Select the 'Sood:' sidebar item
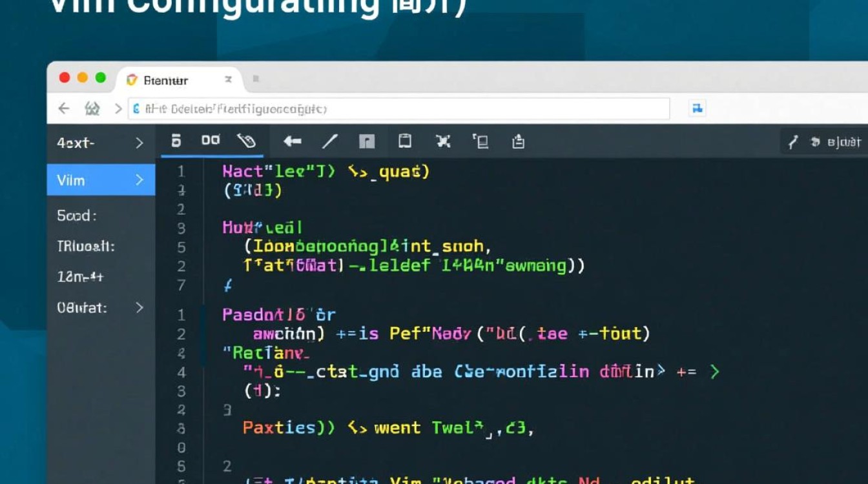 pyautogui.click(x=76, y=216)
